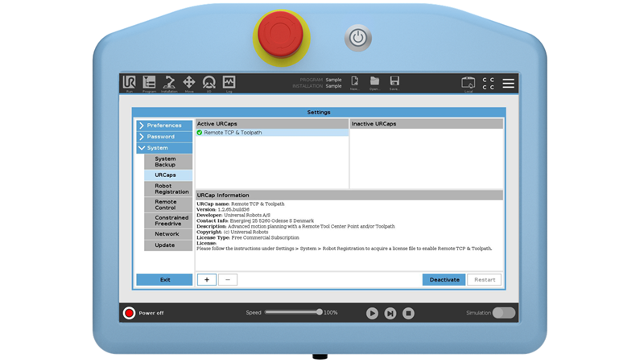The height and width of the screenshot is (362, 644).
Task: Open the Log tab icon
Action: coord(229,84)
